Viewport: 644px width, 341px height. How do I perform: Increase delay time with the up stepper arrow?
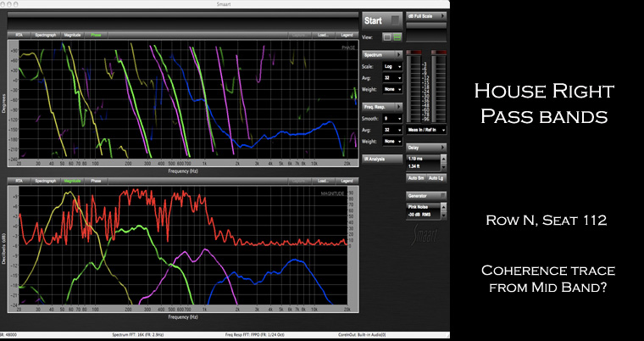pyautogui.click(x=443, y=159)
